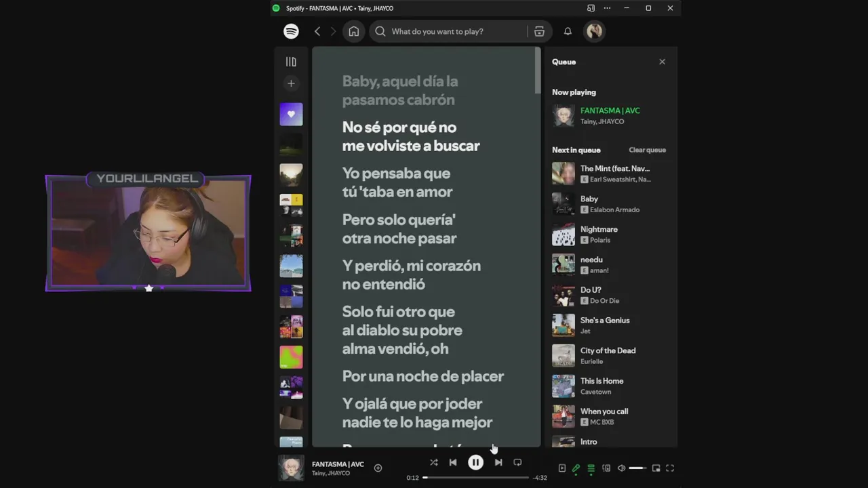Viewport: 868px width, 488px height.
Task: Open the green-pink playlist in library sidebar
Action: pos(291,357)
